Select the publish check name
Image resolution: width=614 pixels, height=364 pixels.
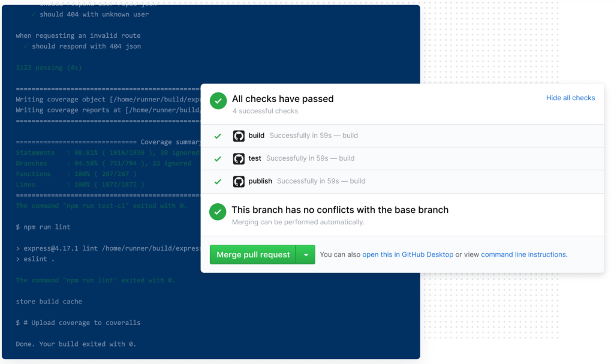260,181
